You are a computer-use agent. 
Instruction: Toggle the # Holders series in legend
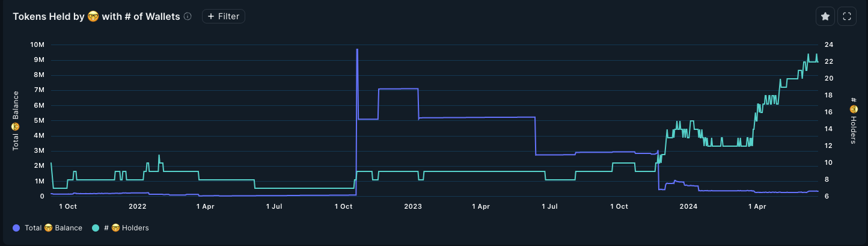[x=126, y=228]
